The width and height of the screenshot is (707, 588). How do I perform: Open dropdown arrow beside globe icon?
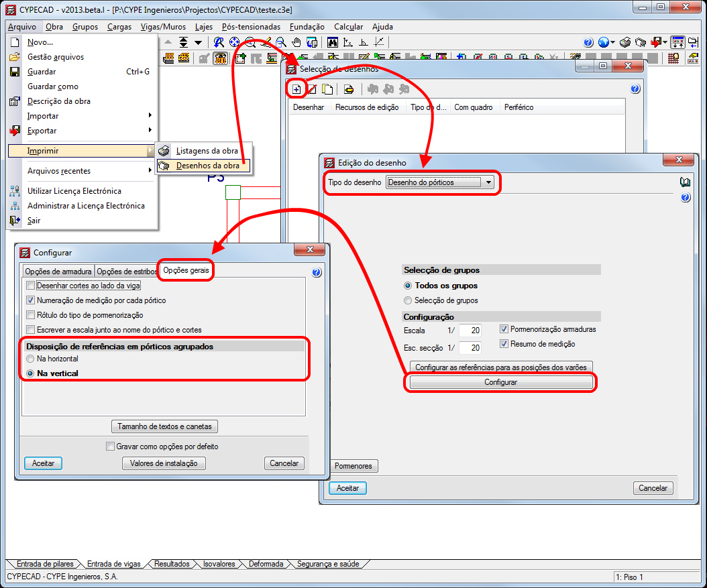[613, 42]
